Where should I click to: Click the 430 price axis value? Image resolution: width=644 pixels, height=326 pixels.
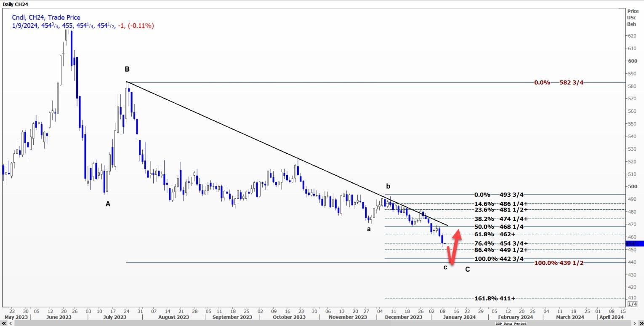coord(632,275)
